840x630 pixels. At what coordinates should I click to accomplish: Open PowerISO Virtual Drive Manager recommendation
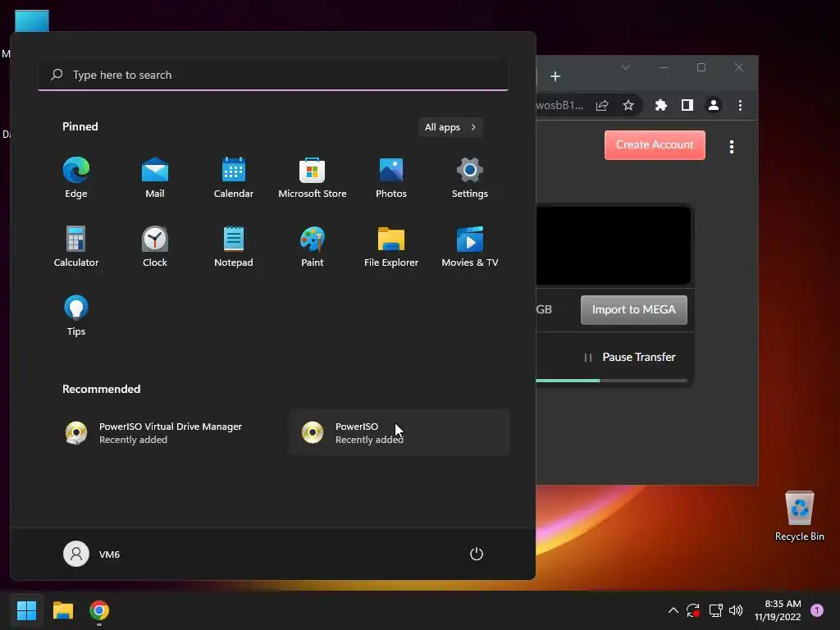coord(163,433)
